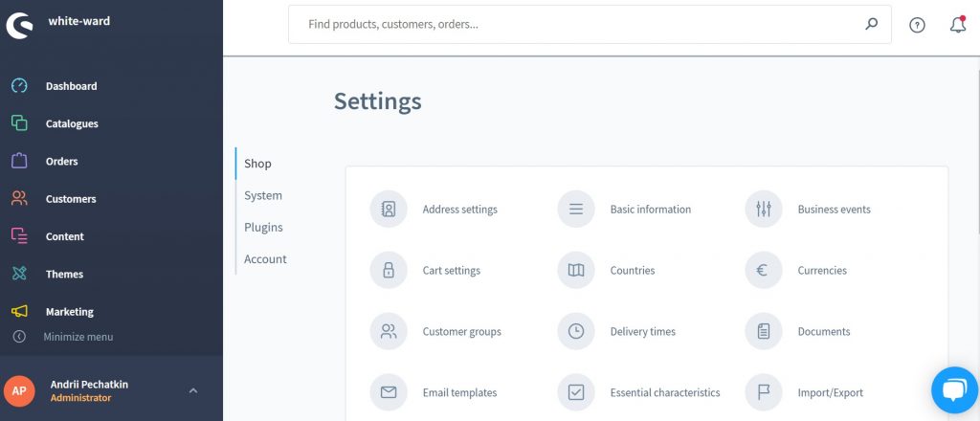Click the help question mark icon

pyautogui.click(x=917, y=25)
